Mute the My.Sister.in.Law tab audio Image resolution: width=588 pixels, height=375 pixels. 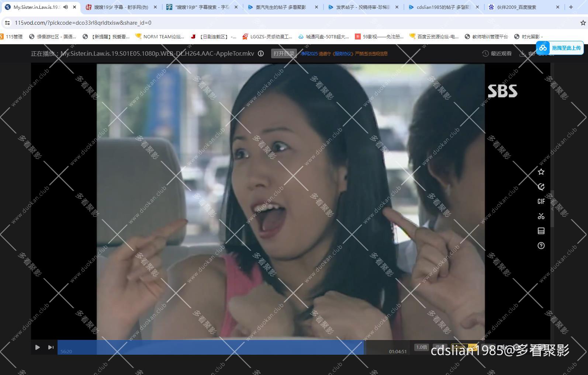pyautogui.click(x=66, y=7)
